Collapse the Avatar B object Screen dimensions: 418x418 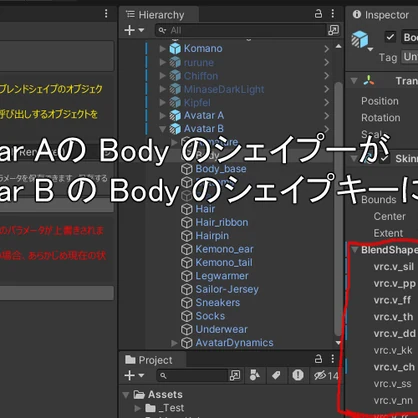point(162,129)
